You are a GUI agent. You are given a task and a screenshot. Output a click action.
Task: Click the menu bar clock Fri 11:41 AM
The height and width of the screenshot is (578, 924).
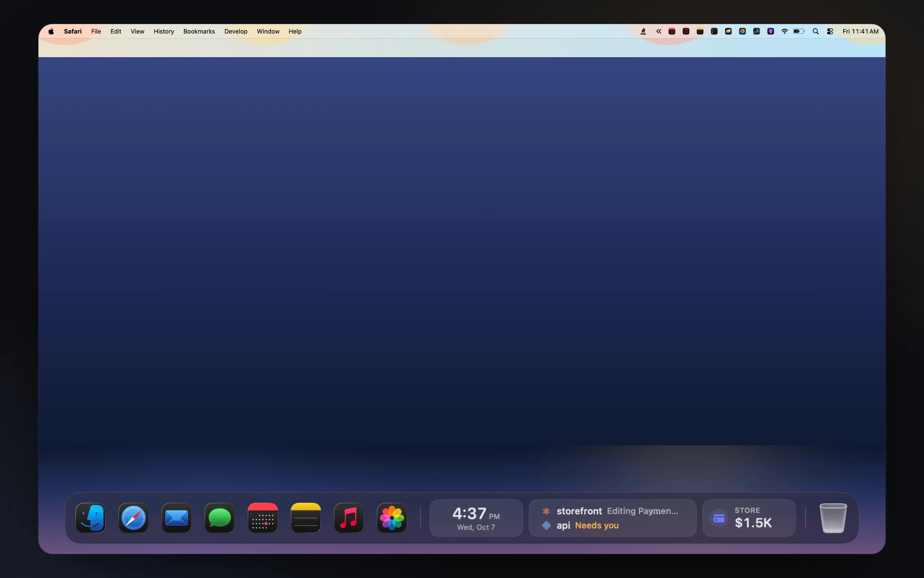pyautogui.click(x=860, y=31)
